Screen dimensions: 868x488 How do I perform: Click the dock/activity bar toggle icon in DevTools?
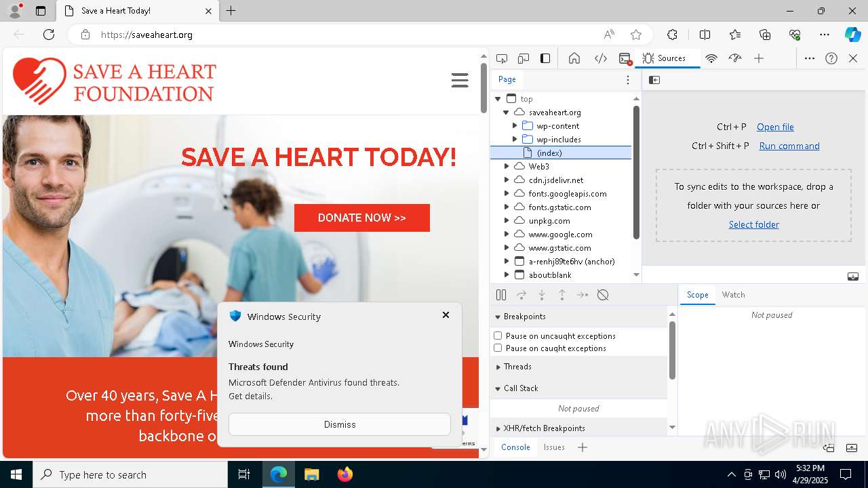point(545,58)
